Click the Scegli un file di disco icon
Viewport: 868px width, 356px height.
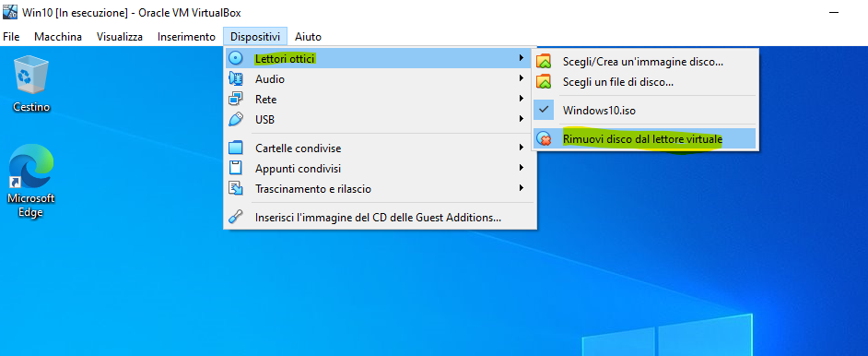click(545, 82)
